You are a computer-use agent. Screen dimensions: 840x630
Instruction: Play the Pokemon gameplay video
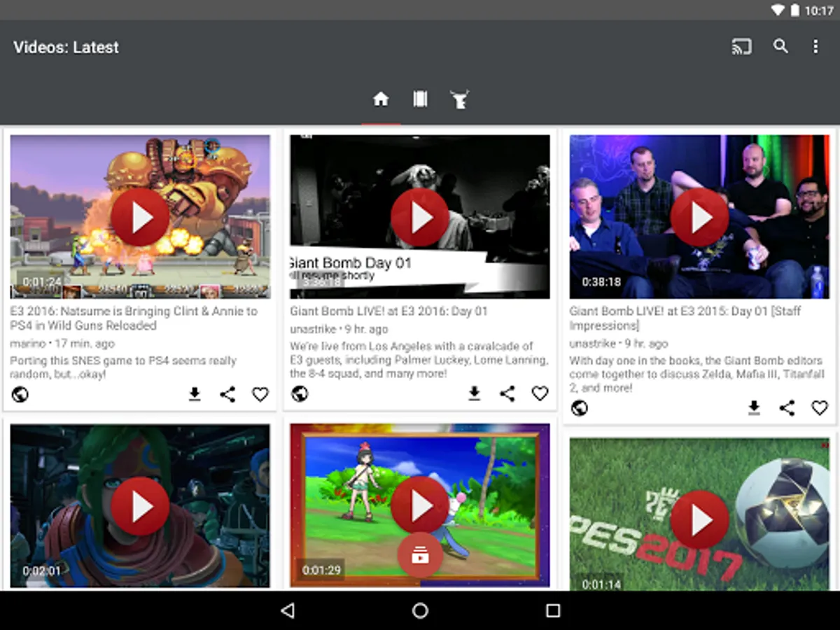point(420,505)
